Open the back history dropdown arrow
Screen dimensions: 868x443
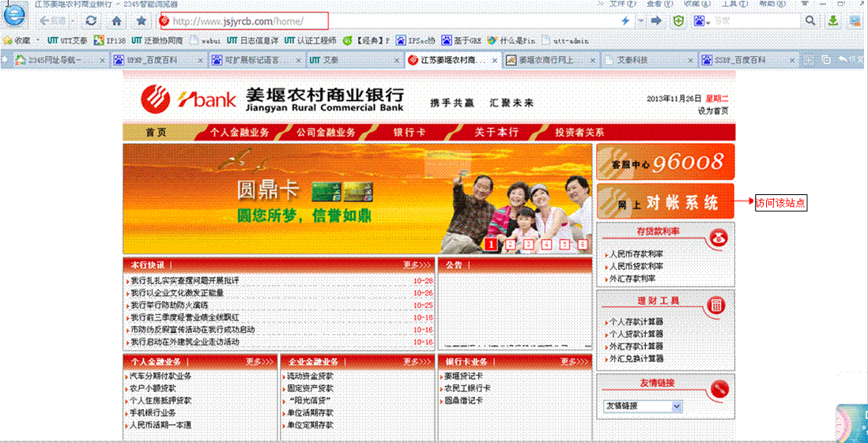74,21
